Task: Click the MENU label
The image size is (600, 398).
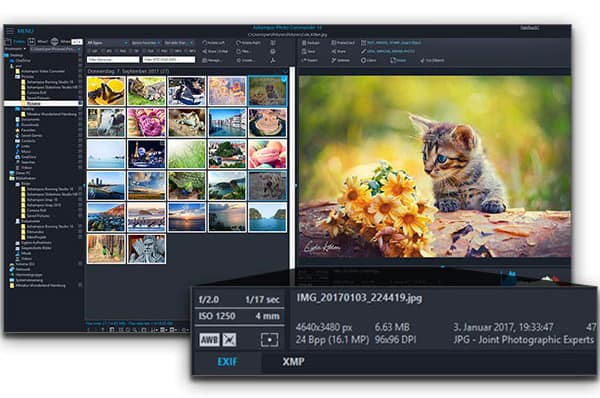Action: coord(25,31)
